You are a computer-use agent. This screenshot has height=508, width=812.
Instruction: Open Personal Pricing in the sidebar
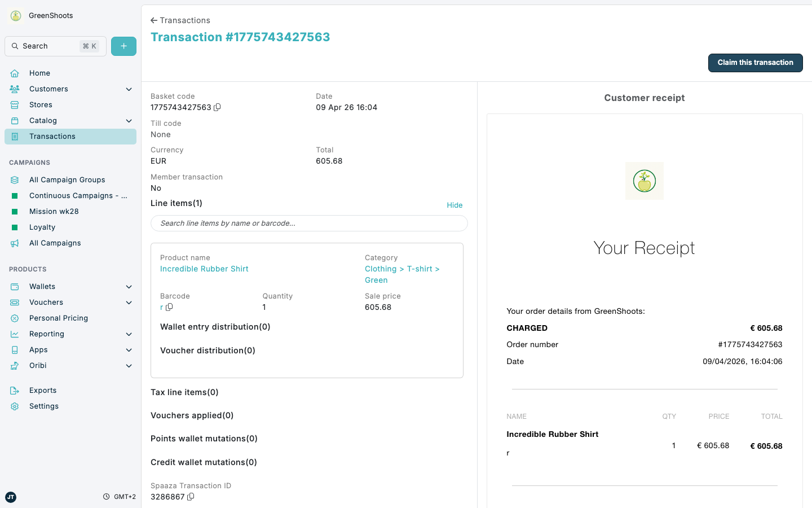(59, 318)
